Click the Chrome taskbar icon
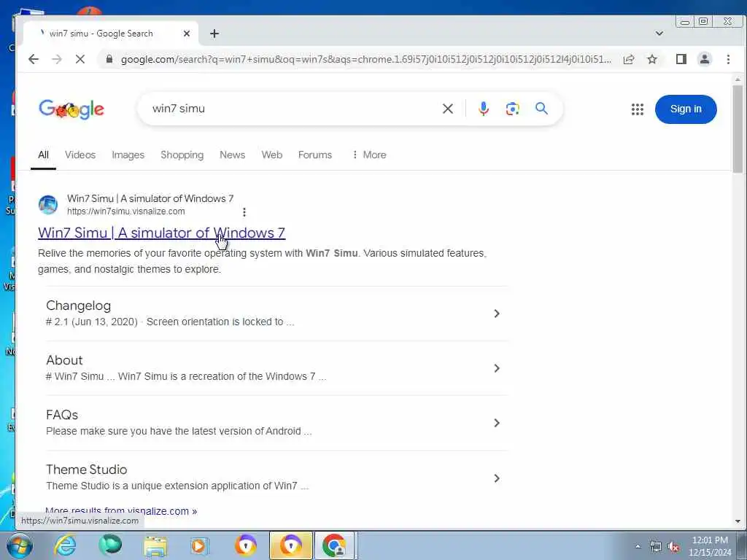 334,545
